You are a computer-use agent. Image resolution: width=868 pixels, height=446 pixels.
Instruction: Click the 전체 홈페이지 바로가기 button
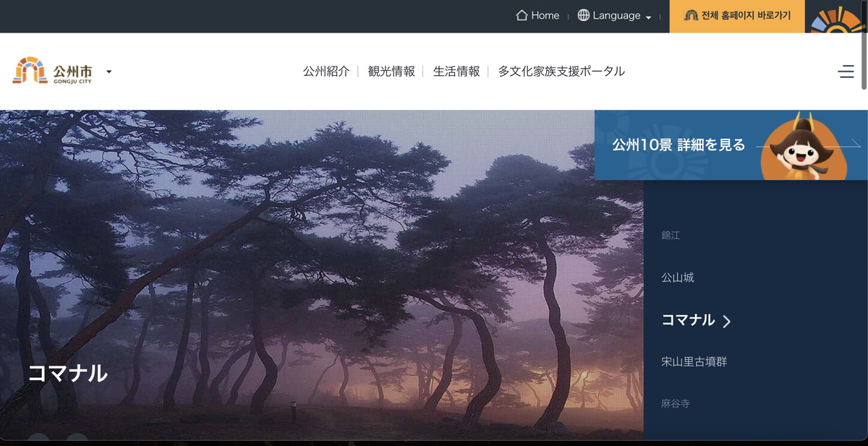[737, 16]
